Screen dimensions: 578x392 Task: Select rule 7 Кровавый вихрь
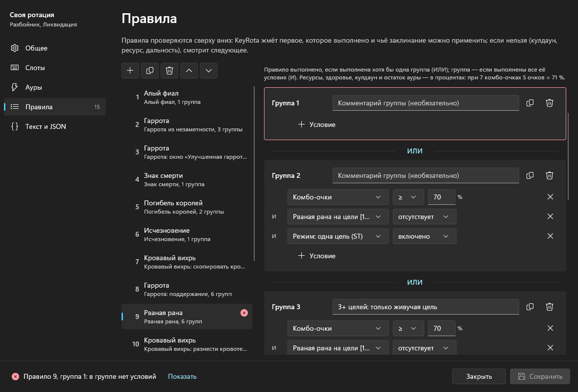pos(187,262)
